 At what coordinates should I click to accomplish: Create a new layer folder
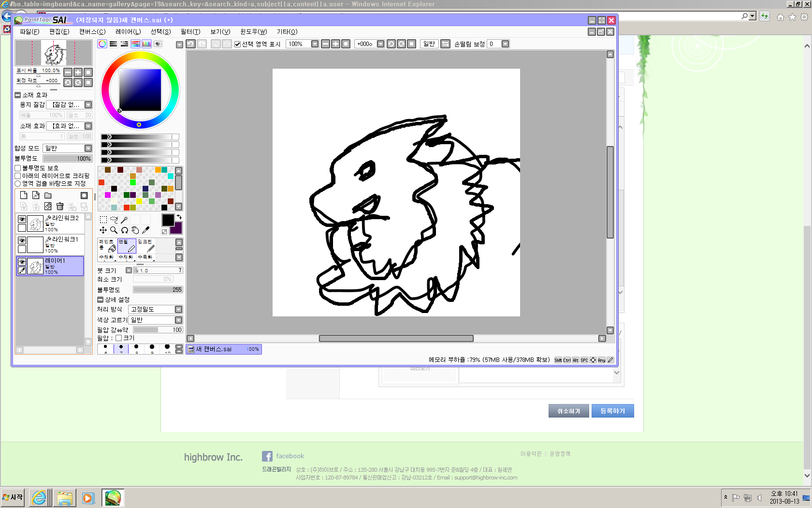pos(48,195)
